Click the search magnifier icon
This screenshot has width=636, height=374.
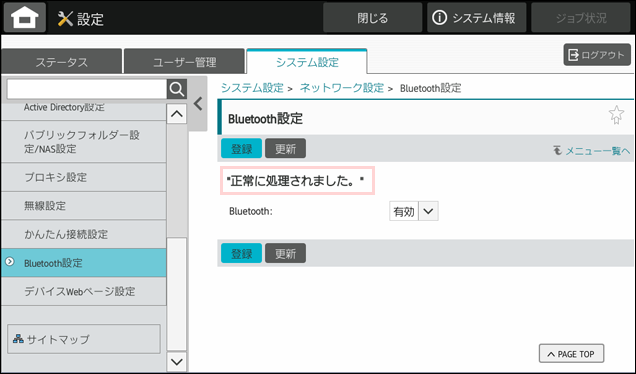click(x=177, y=89)
